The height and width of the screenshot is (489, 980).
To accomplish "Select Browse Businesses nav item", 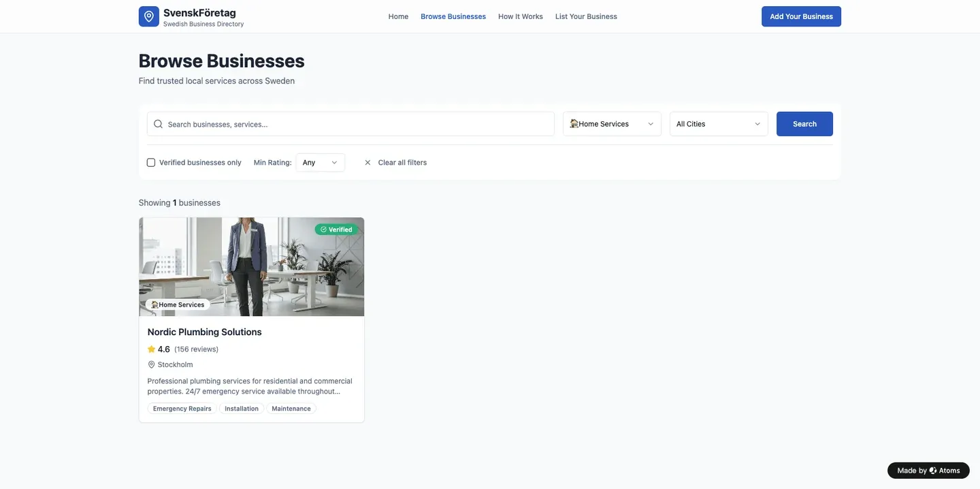I will [453, 16].
